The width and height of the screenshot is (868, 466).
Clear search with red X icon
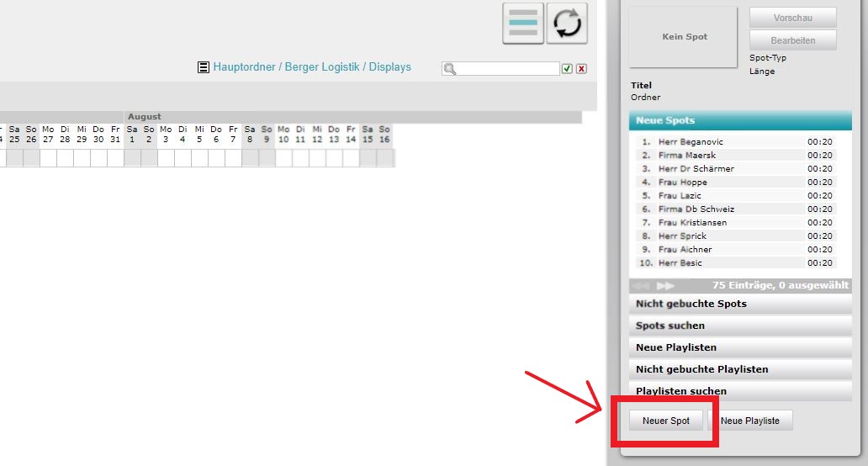point(581,69)
